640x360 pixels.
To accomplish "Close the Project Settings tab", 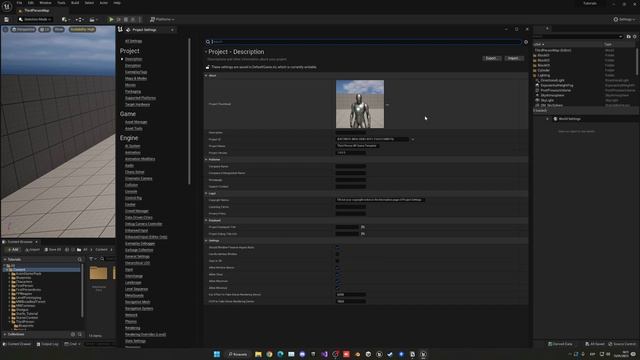I will click(x=172, y=30).
